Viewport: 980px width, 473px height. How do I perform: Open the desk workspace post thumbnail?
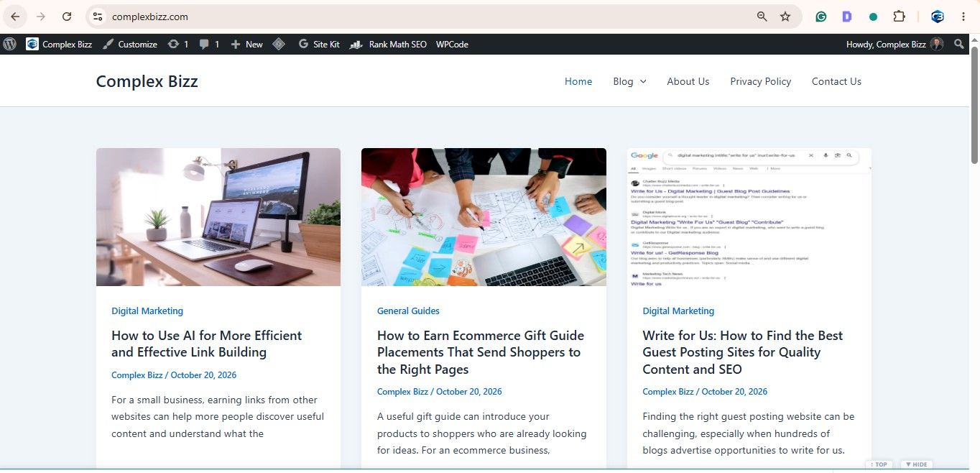coord(218,217)
